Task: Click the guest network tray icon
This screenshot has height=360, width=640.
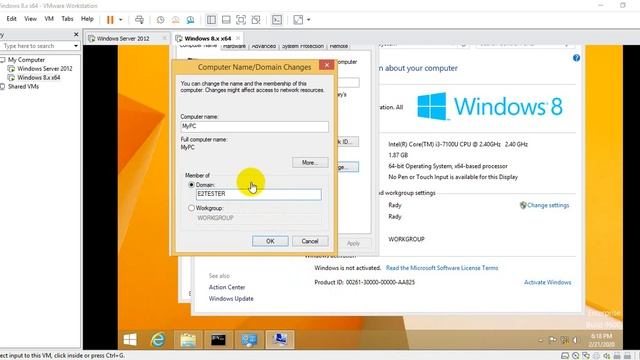Action: pos(564,340)
